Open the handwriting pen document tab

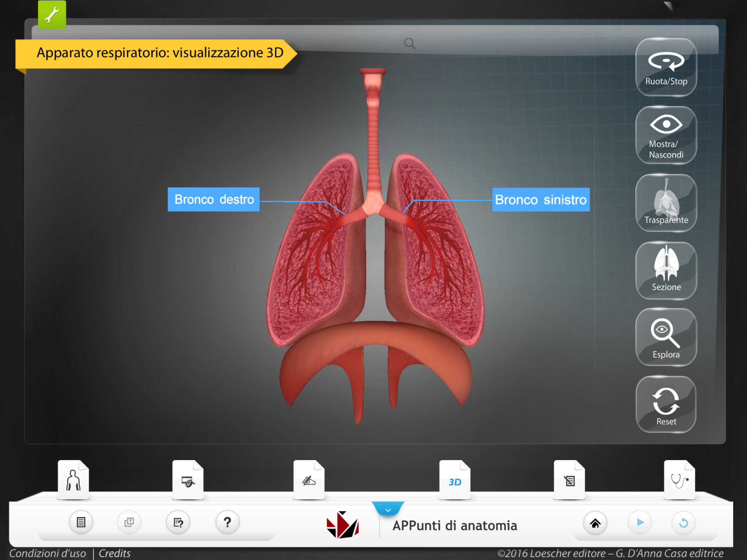(x=308, y=480)
